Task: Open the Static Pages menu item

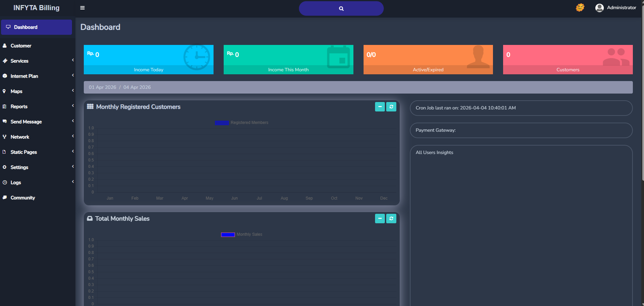Action: point(24,152)
